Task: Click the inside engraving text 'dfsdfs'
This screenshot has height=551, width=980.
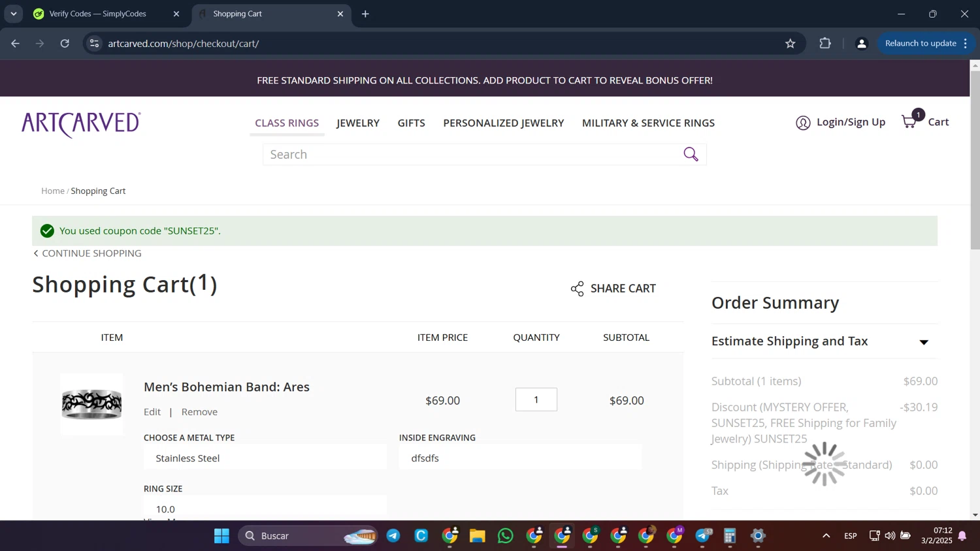Action: point(425,458)
